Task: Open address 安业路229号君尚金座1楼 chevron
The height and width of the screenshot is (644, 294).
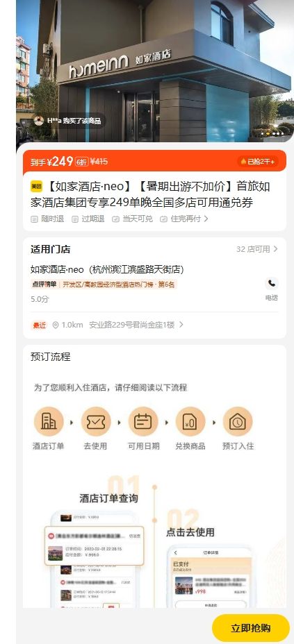Action: pos(181,325)
